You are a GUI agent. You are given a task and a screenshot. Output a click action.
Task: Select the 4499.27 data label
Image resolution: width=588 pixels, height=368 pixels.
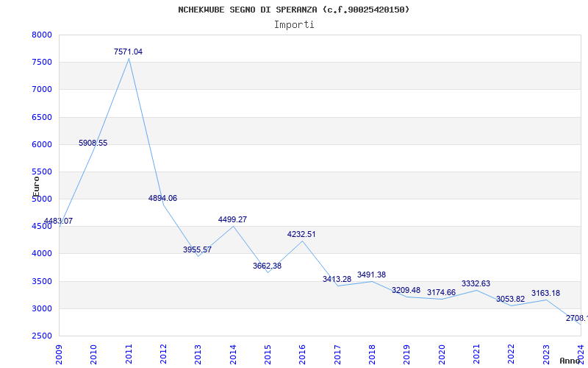(232, 219)
